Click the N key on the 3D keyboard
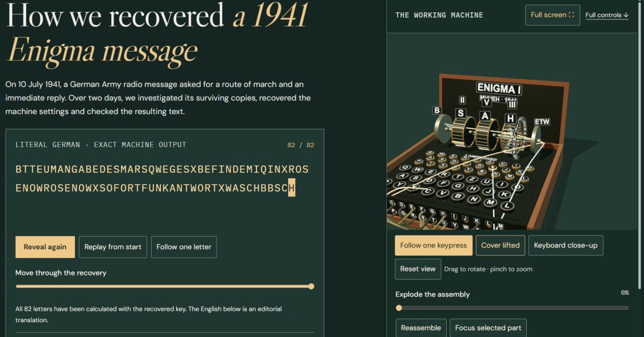The width and height of the screenshot is (644, 337). click(x=474, y=199)
